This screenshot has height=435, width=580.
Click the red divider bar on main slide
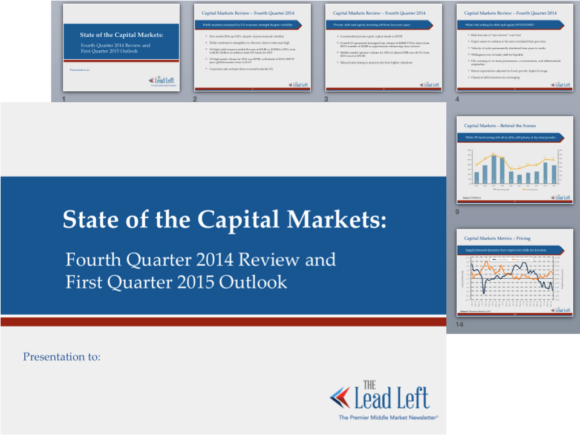(x=223, y=321)
